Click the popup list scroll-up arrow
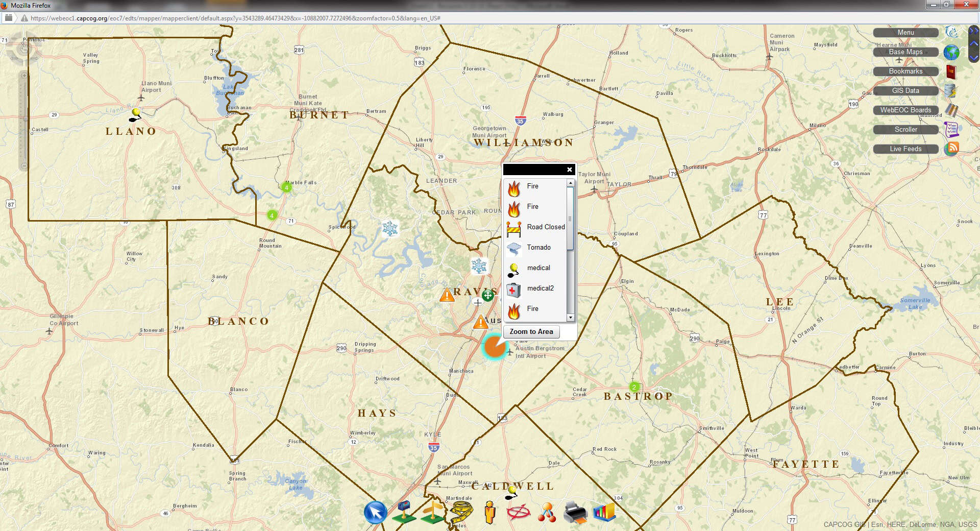980x531 pixels. pyautogui.click(x=571, y=183)
